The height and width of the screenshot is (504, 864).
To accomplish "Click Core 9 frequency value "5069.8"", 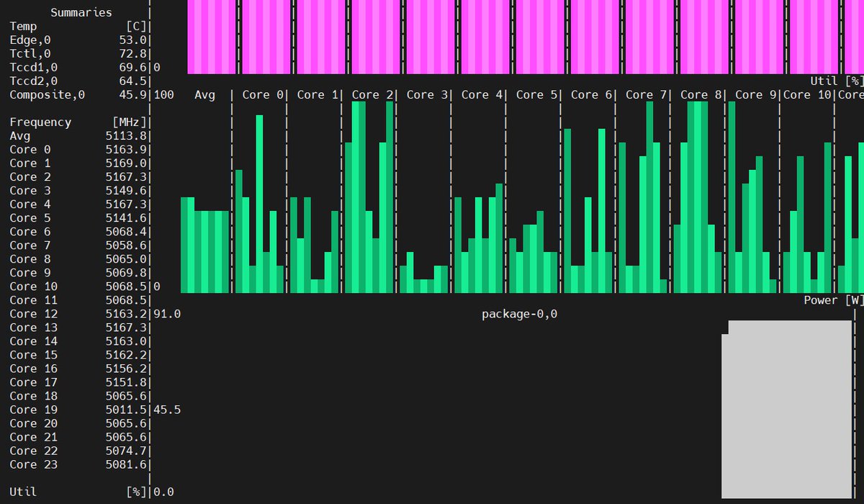I will (126, 272).
